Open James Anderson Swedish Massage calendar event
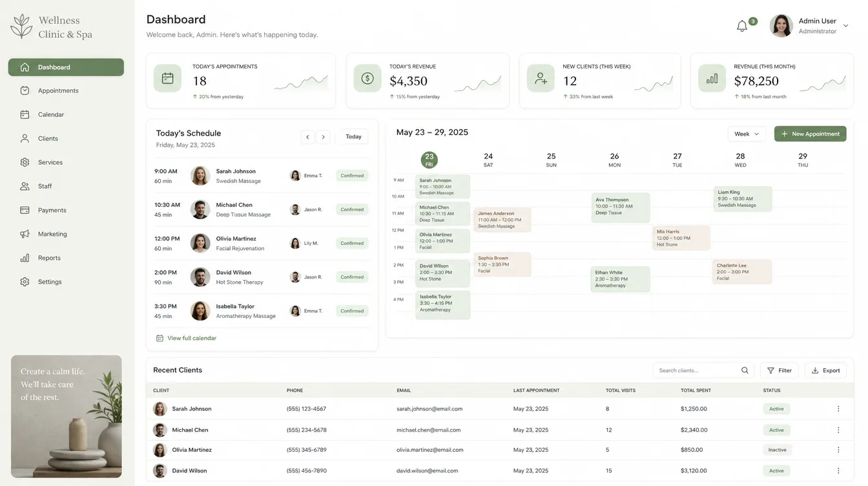 pos(502,220)
